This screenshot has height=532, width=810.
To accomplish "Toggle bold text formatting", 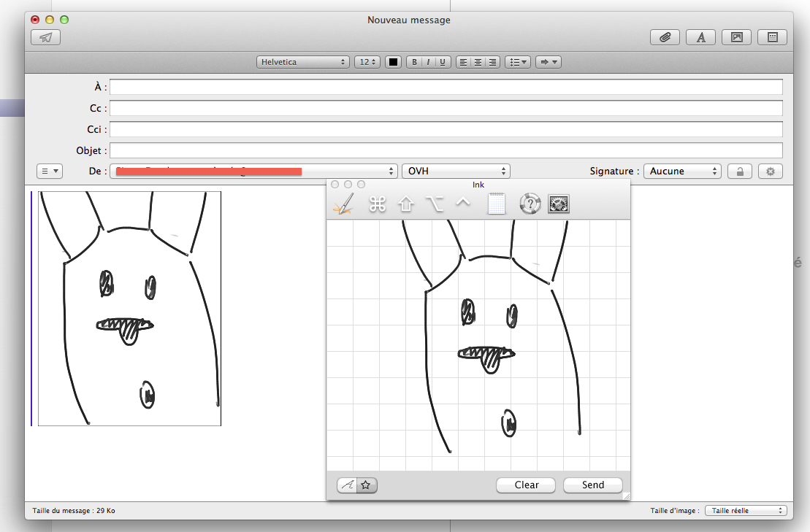I will pyautogui.click(x=415, y=62).
